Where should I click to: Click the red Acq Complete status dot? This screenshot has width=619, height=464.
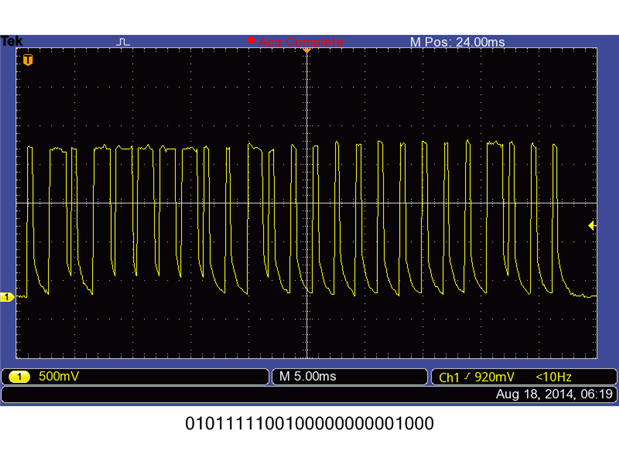(251, 40)
